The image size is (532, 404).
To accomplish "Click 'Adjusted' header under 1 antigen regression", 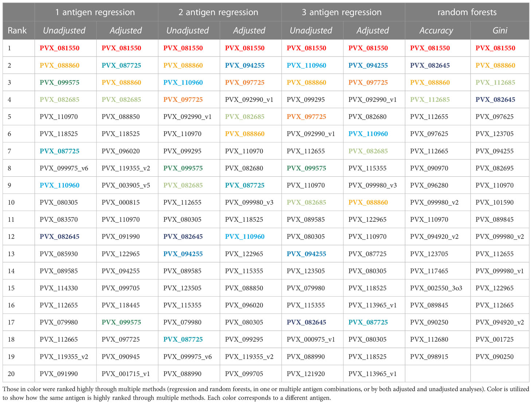I will tap(126, 31).
